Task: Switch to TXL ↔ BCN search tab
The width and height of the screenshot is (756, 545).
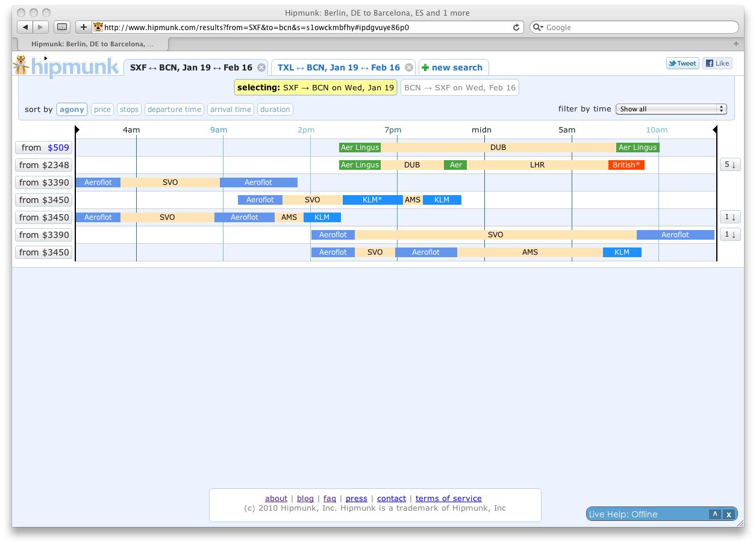Action: pyautogui.click(x=339, y=67)
